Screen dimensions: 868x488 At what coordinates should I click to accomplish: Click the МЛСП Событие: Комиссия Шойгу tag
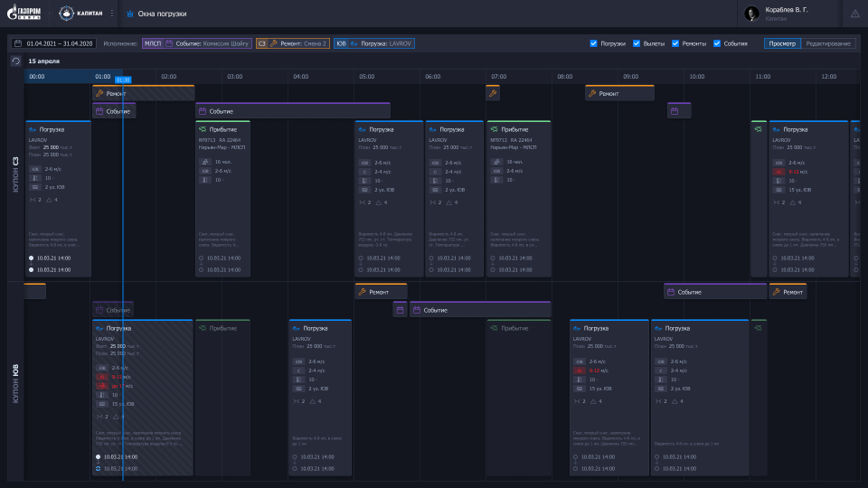(x=197, y=43)
